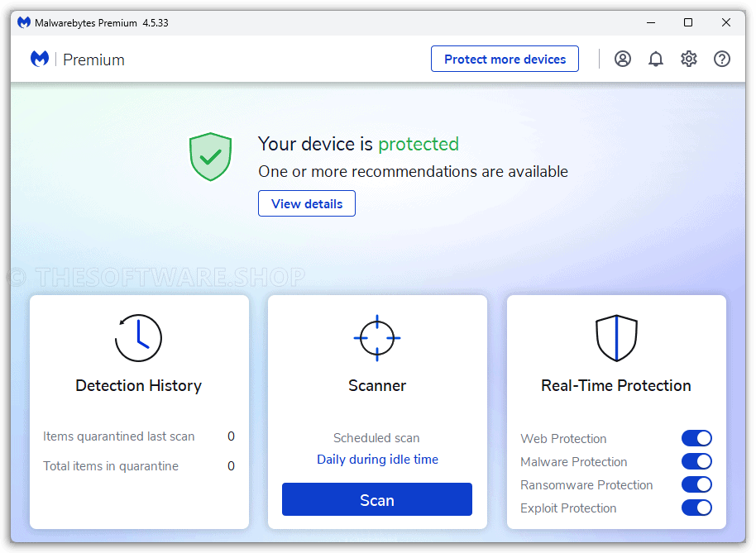Image resolution: width=756 pixels, height=553 pixels.
Task: Open the Detection History card title
Action: click(x=138, y=385)
